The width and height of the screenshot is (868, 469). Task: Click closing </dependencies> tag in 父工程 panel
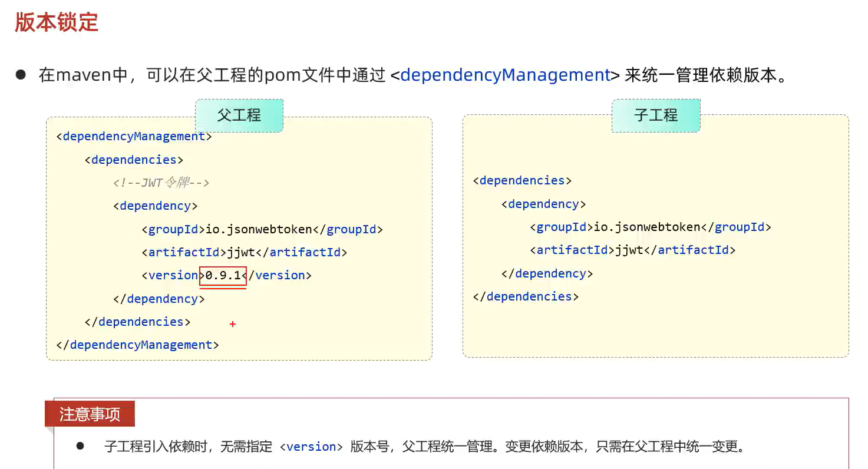(137, 322)
